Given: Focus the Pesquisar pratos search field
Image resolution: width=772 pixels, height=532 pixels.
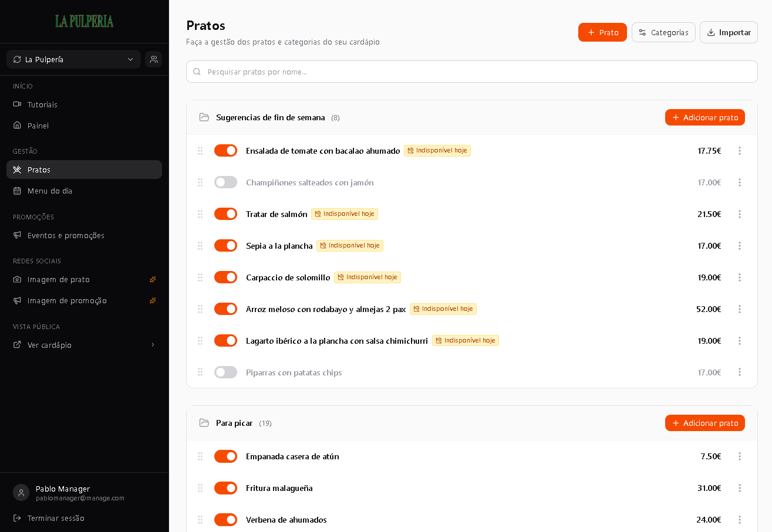Looking at the screenshot, I should click(472, 72).
